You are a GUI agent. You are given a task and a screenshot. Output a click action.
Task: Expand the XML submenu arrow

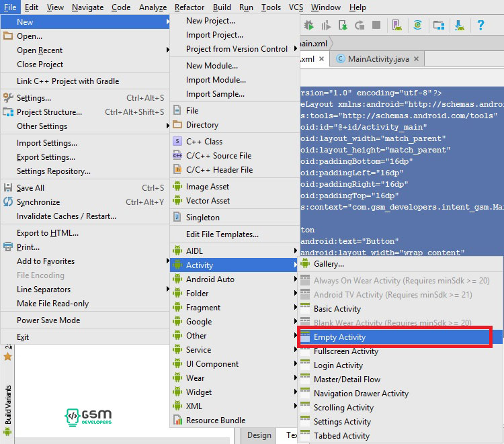[296, 406]
